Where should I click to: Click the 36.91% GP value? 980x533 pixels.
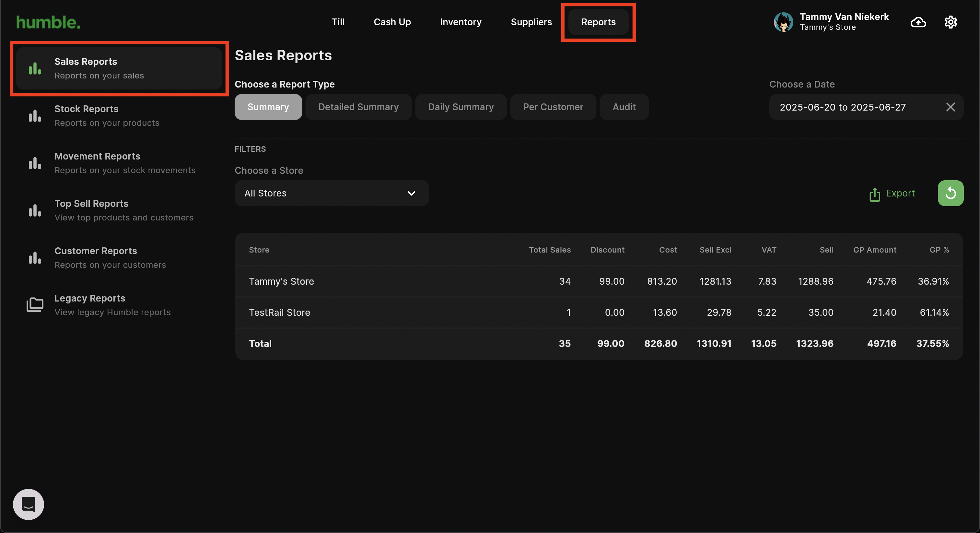[x=933, y=281]
